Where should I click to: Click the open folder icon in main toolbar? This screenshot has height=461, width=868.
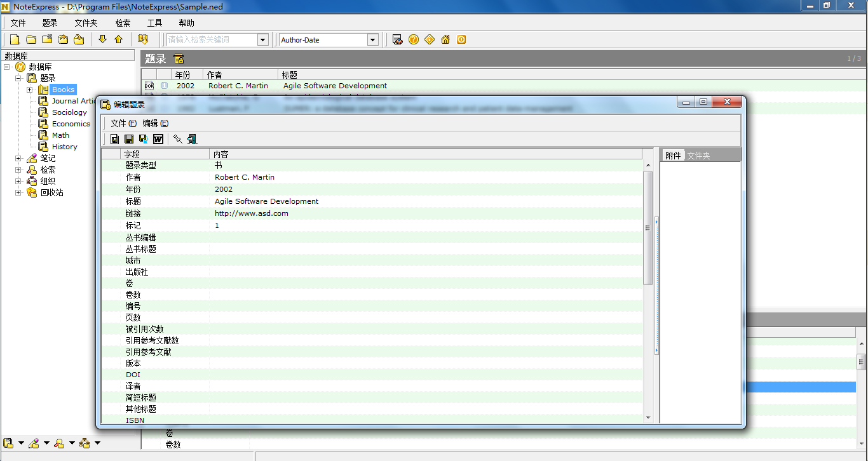31,39
